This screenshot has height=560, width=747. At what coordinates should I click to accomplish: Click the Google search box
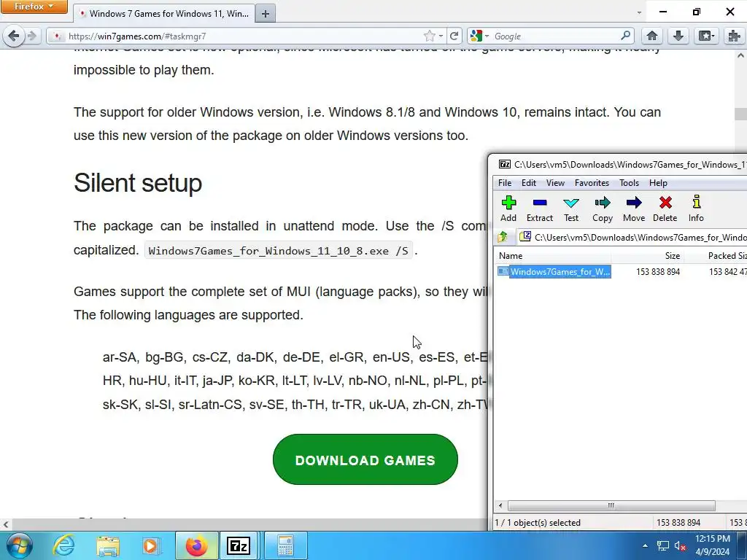tap(555, 36)
